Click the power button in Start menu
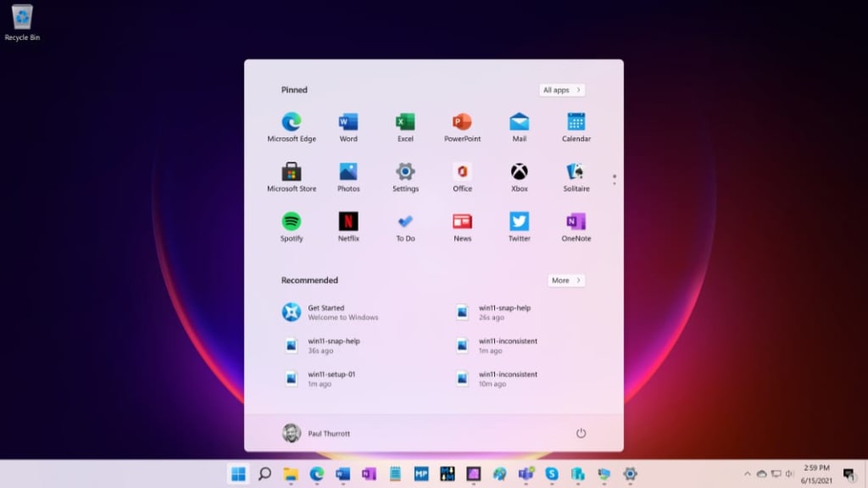The width and height of the screenshot is (868, 488). pos(581,433)
